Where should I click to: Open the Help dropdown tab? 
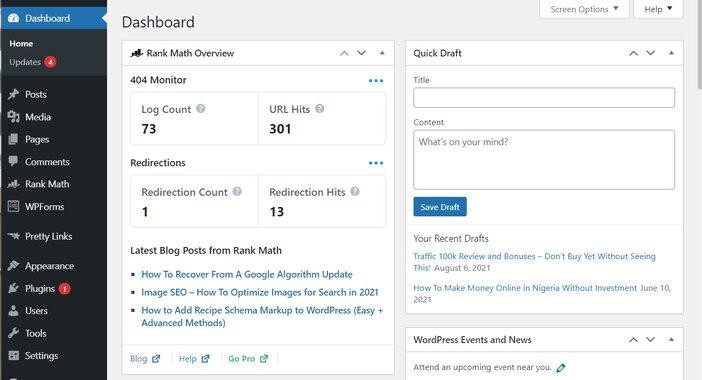[658, 9]
